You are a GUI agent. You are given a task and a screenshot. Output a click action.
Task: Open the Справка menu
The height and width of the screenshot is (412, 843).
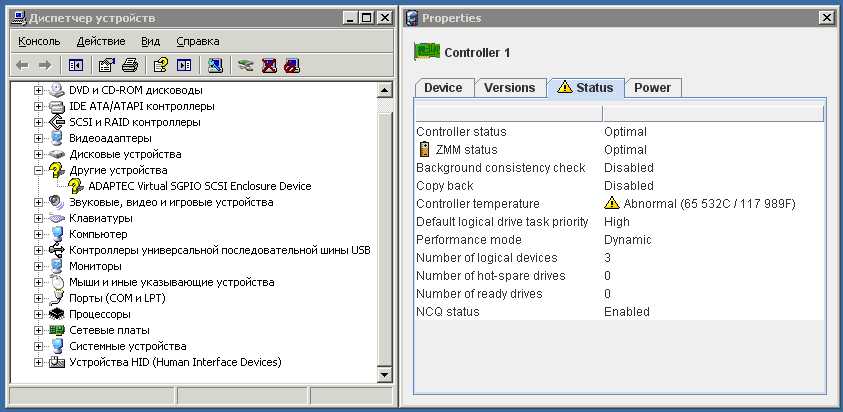[197, 41]
